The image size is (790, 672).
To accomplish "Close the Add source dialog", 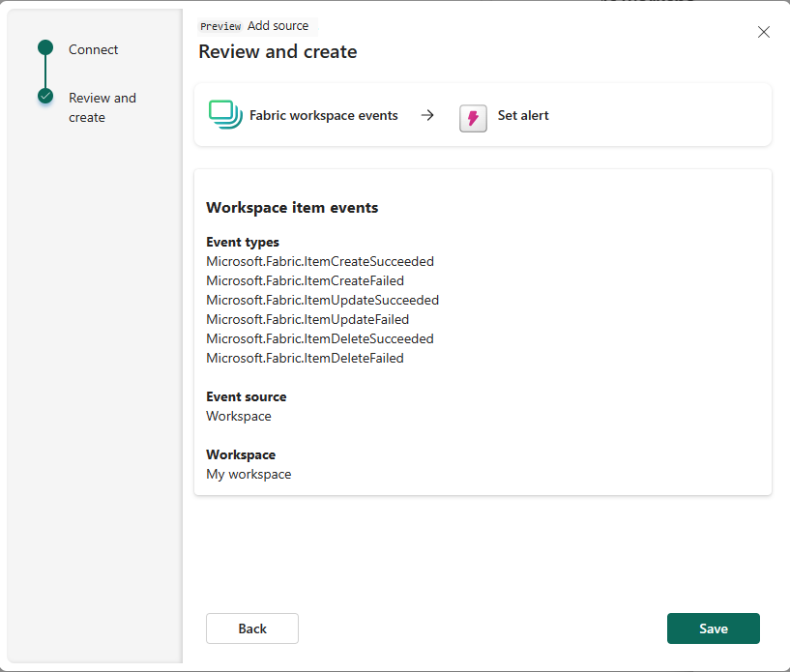I will coord(763,32).
